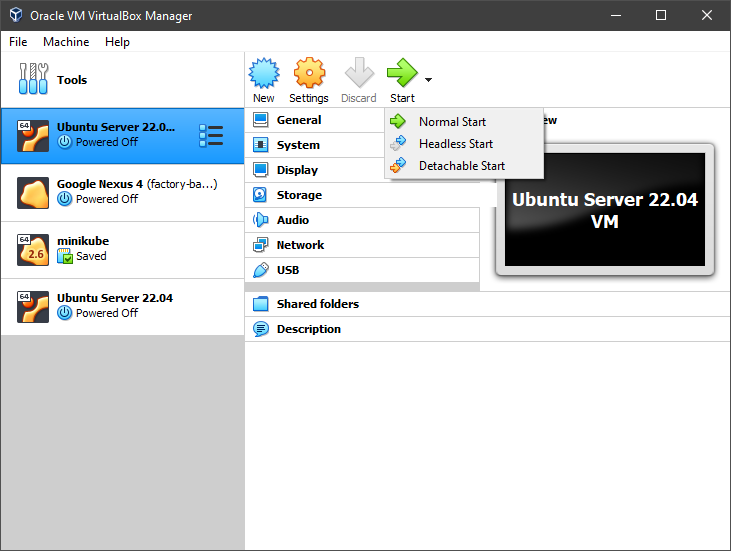Click the VirtualBox cube icon in title bar
The width and height of the screenshot is (731, 551).
16,15
